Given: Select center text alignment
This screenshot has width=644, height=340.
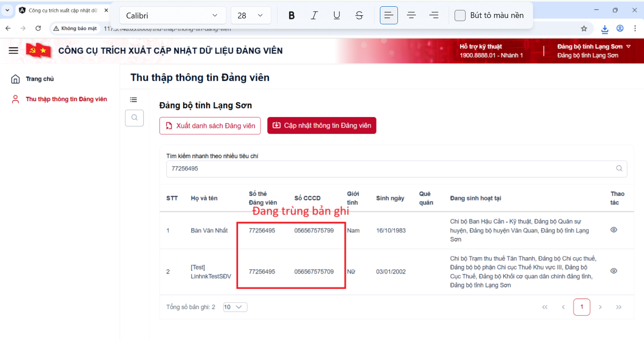Looking at the screenshot, I should tap(411, 15).
